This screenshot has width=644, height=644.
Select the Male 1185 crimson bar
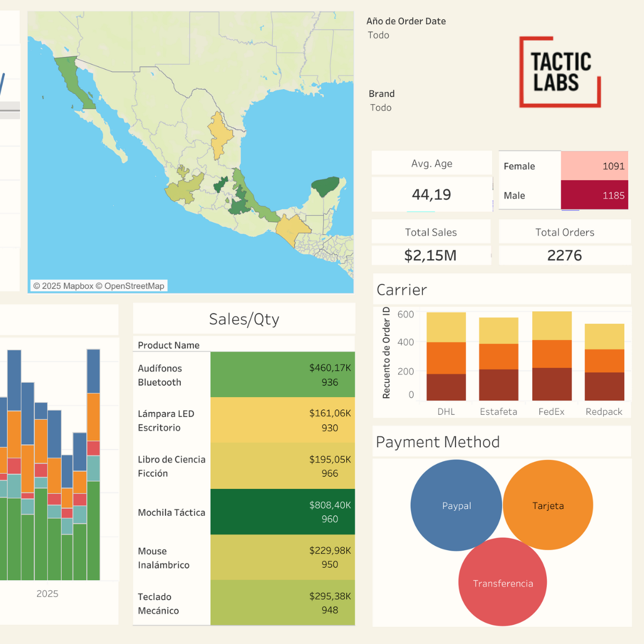coord(594,195)
